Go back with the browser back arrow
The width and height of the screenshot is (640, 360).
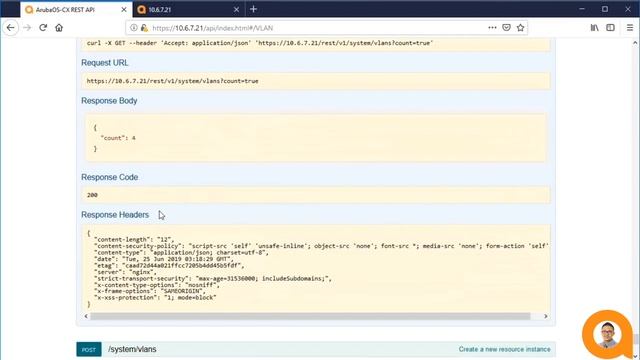click(11, 28)
